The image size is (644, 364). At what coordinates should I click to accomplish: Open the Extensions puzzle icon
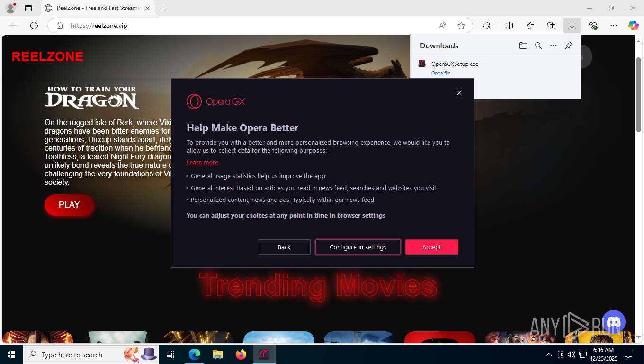coord(486,26)
